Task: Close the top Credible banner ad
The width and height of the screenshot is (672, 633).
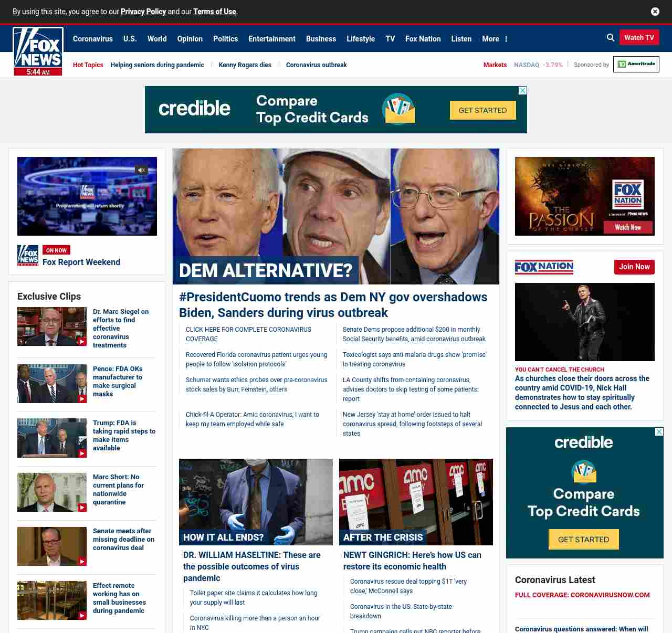Action: [x=522, y=91]
